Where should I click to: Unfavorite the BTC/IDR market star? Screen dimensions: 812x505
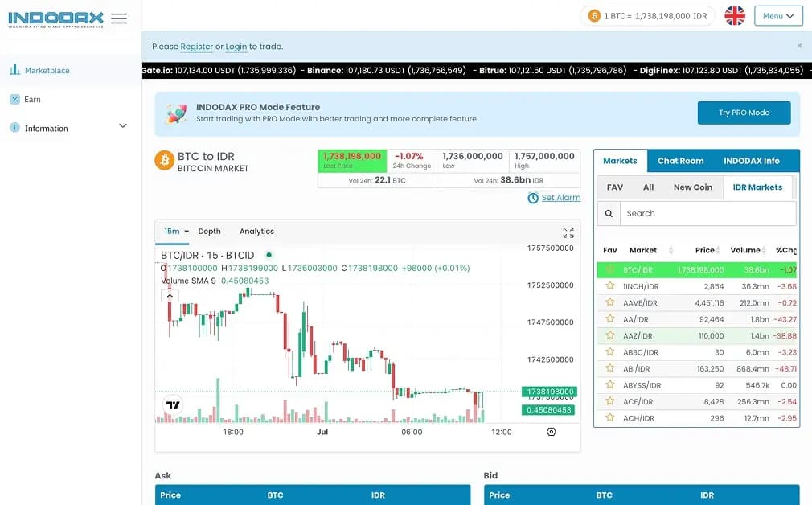point(609,269)
